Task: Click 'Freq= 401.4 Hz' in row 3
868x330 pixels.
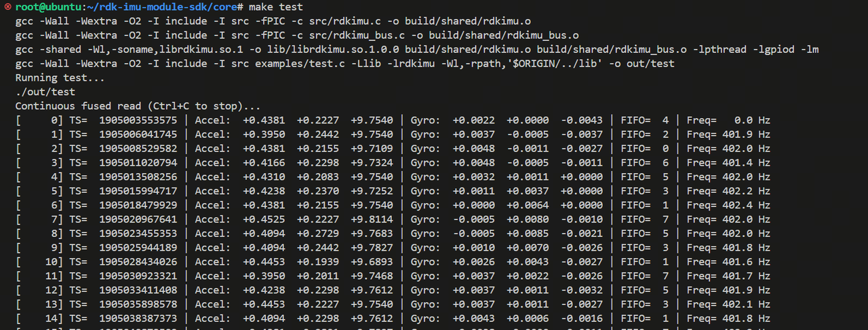Action: click(728, 163)
